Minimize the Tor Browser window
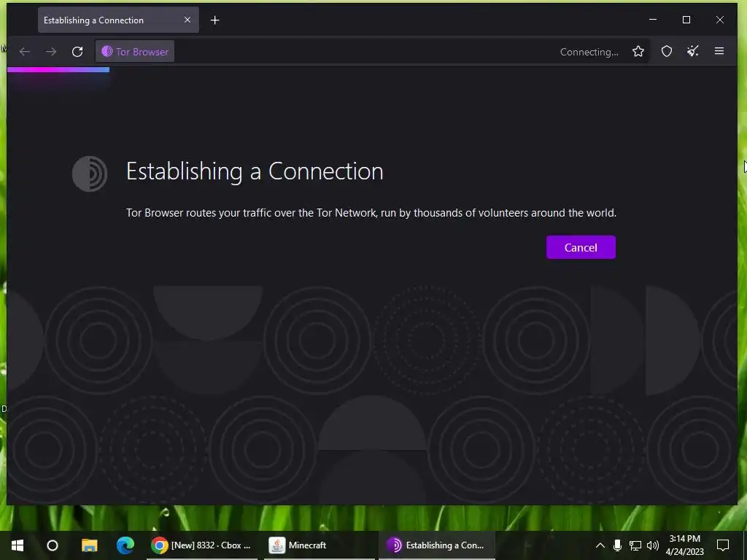747x560 pixels. 653,20
